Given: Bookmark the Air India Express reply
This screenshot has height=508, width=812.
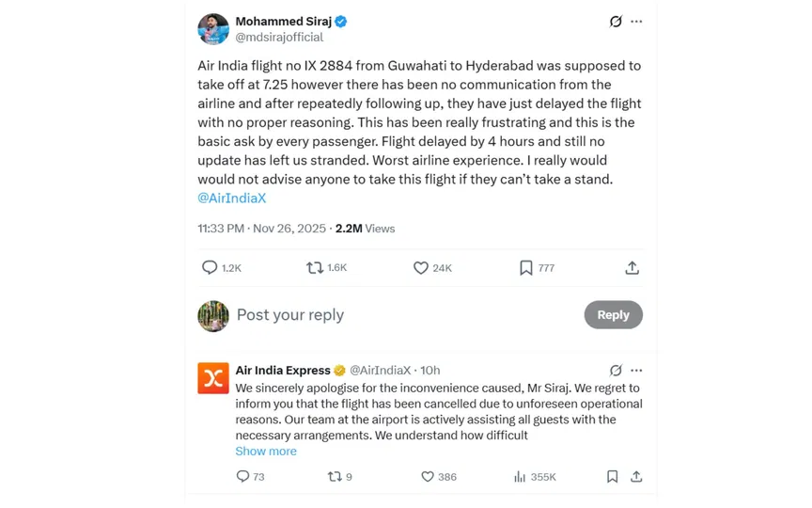Looking at the screenshot, I should 612,477.
